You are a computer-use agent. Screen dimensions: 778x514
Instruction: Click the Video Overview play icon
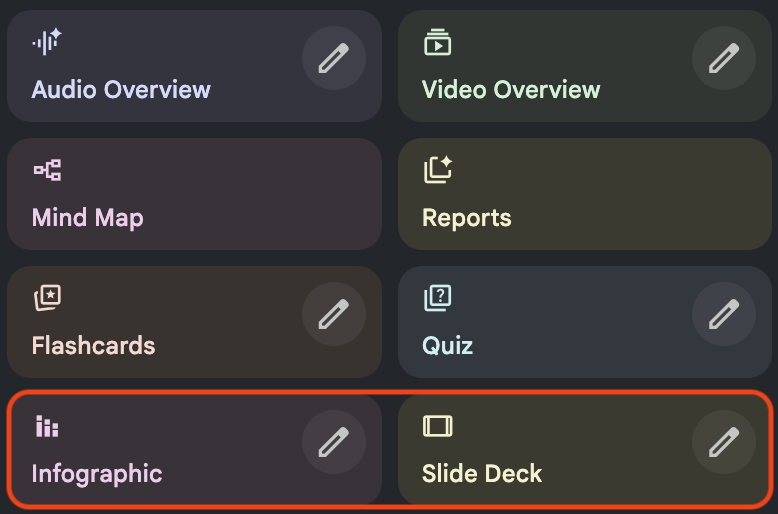pos(437,42)
